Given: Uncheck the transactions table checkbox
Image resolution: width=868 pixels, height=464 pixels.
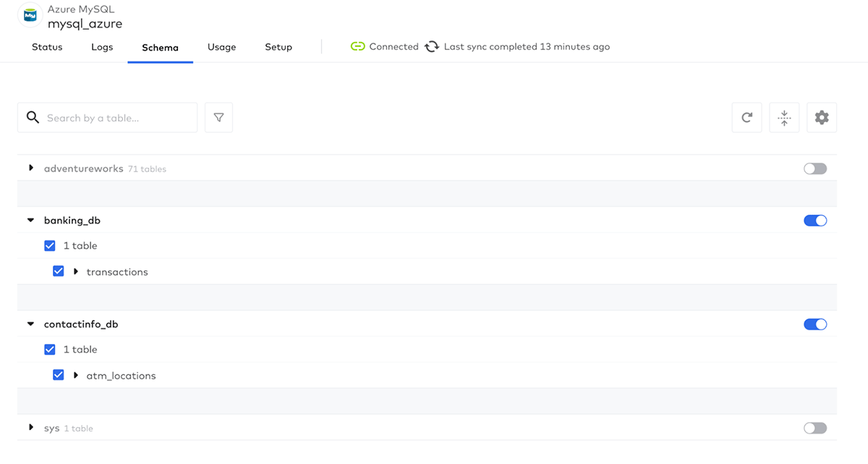Looking at the screenshot, I should pyautogui.click(x=59, y=272).
